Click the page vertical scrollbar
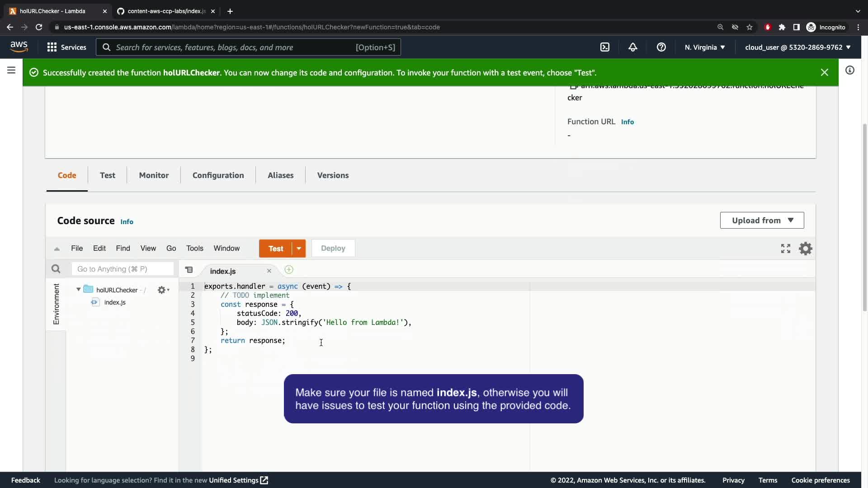 tap(864, 217)
